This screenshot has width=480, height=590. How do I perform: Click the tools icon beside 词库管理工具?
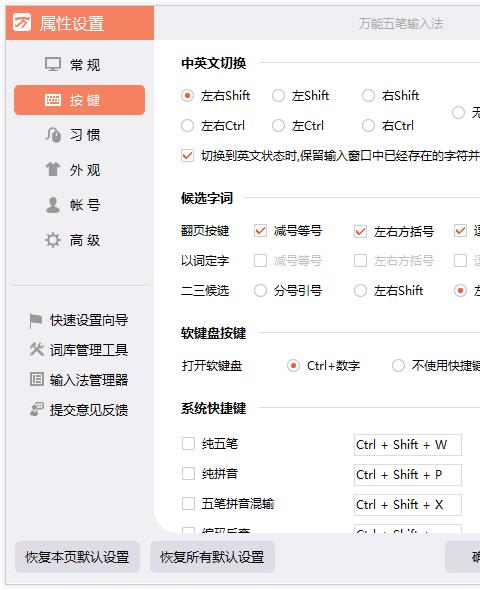(36, 350)
